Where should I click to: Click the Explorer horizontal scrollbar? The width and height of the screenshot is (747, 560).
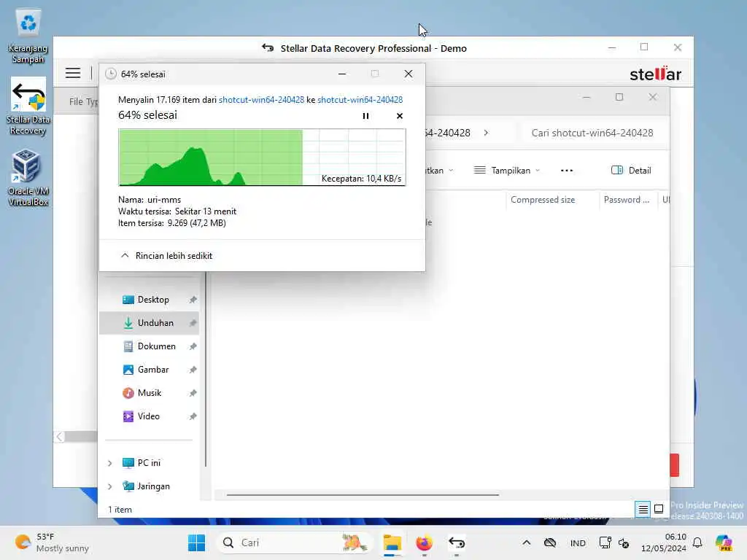point(363,495)
